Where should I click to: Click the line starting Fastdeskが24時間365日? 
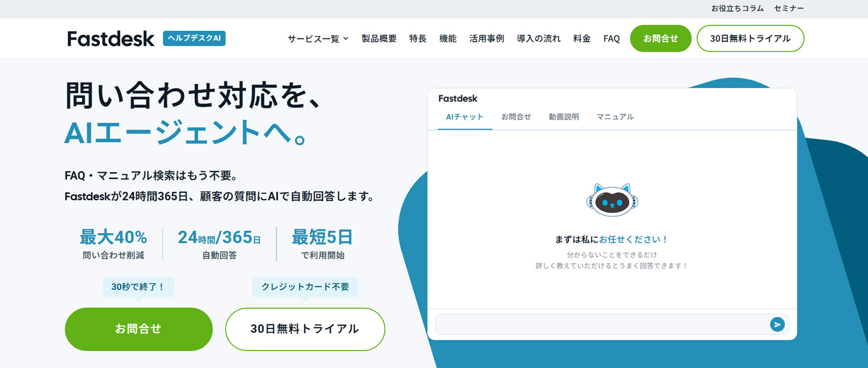220,196
